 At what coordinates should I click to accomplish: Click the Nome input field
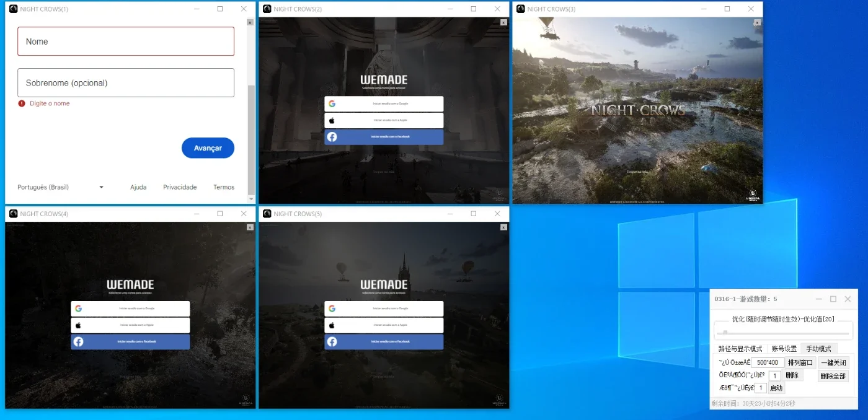(x=126, y=42)
